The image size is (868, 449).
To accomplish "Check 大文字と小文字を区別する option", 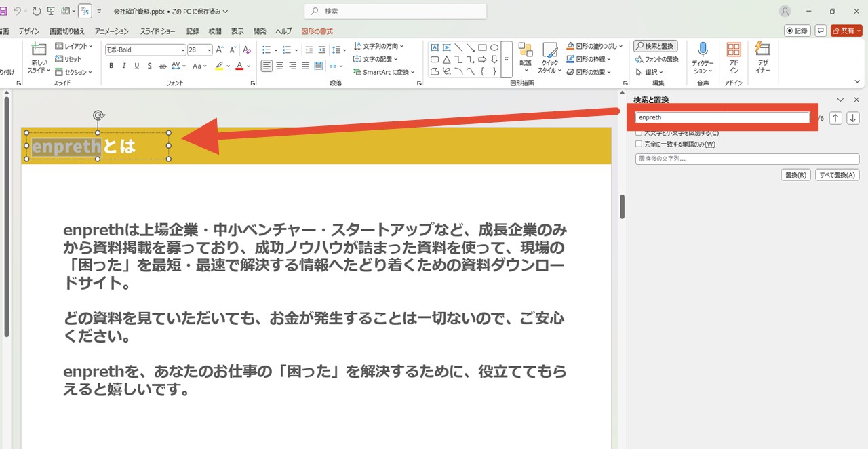I will point(639,133).
